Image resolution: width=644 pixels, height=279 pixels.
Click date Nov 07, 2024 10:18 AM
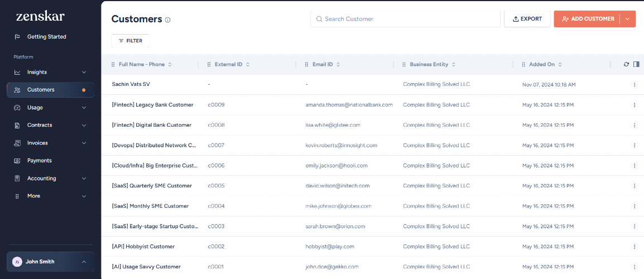coord(549,85)
